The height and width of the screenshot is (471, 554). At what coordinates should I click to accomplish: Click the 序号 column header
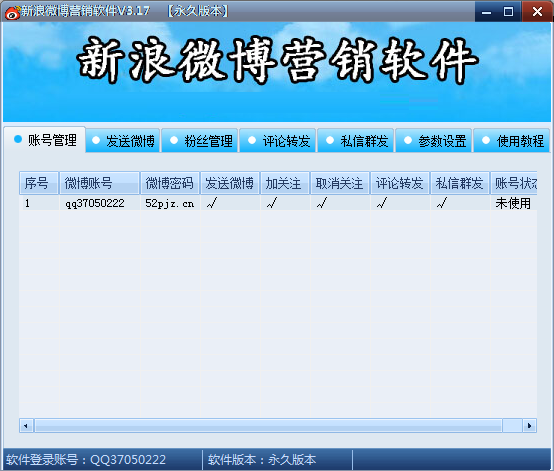click(39, 183)
